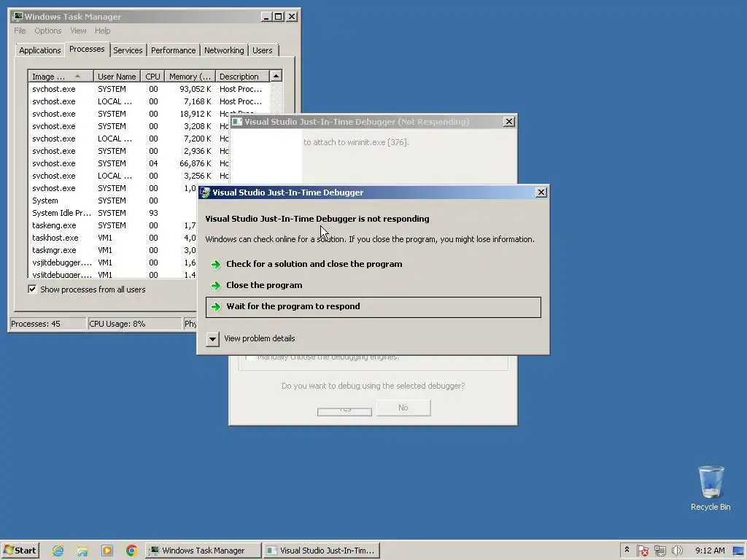Click green arrow beside Close the program
Screen dimensions: 747x560
point(216,286)
